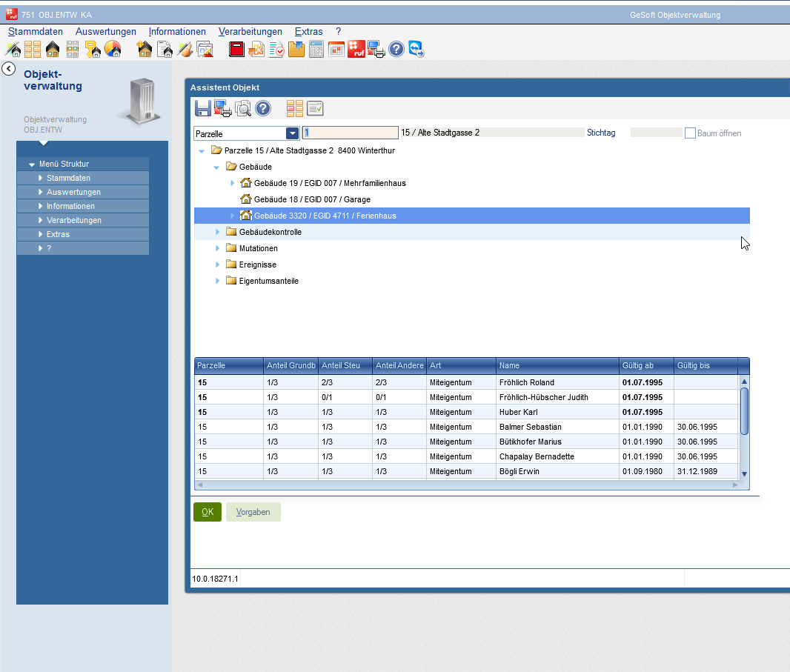The height and width of the screenshot is (672, 790).
Task: Click the Anteil Grundb column header
Action: click(x=291, y=366)
